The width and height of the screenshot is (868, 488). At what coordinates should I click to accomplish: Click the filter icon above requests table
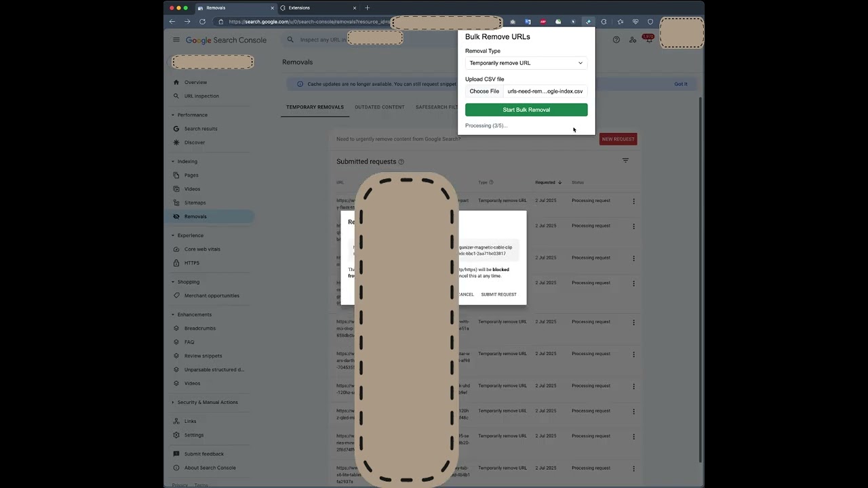pos(625,161)
